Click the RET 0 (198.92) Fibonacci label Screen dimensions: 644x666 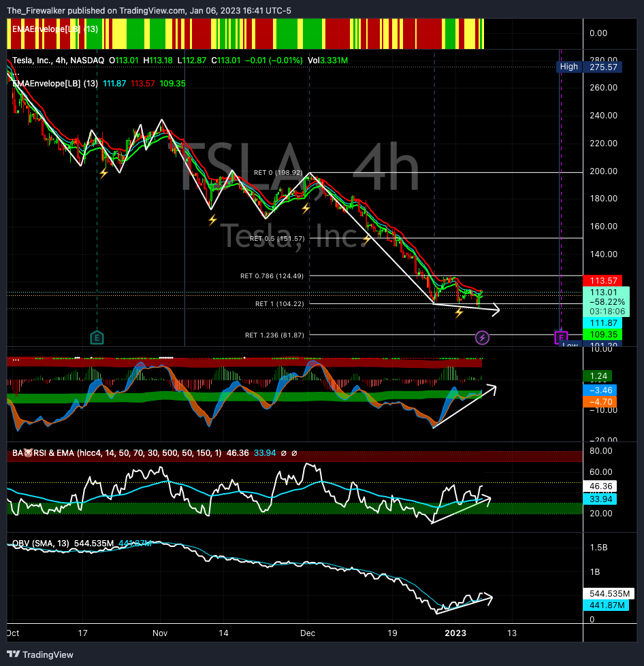coord(278,172)
